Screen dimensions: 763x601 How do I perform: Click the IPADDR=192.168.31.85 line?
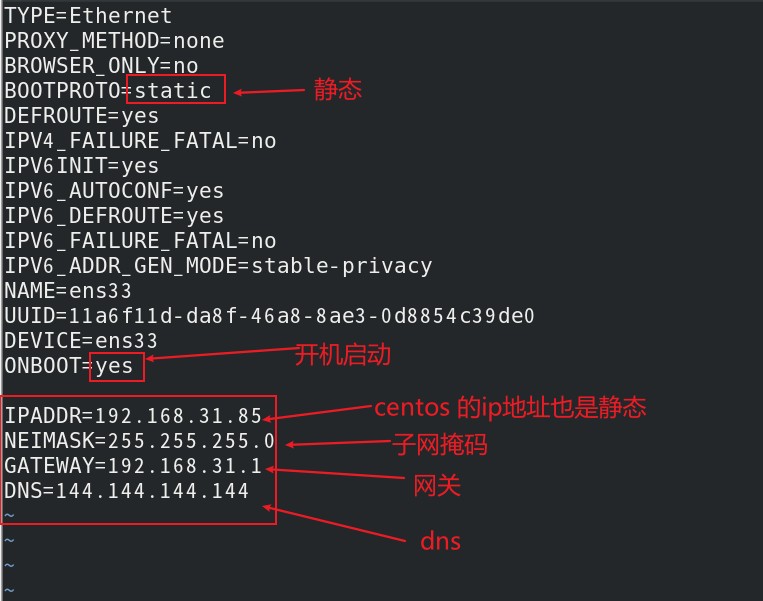(x=134, y=416)
